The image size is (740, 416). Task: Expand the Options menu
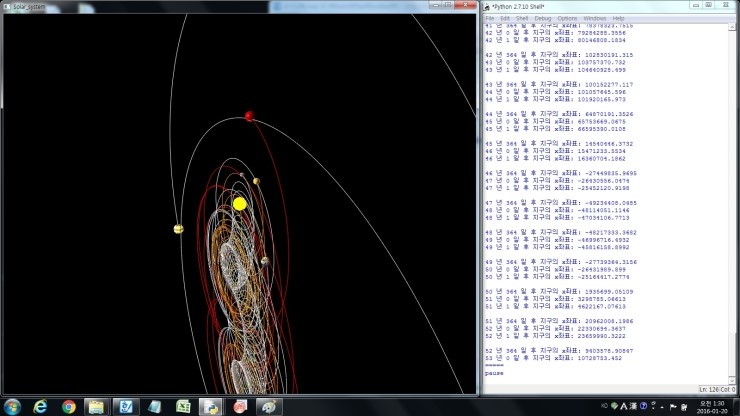(567, 18)
